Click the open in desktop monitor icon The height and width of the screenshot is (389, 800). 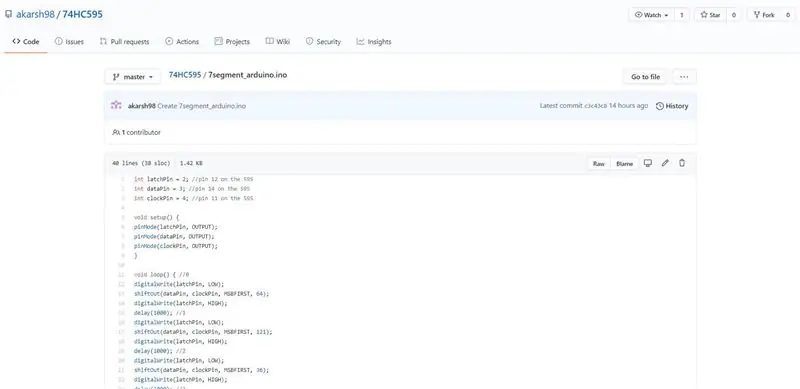coord(647,163)
